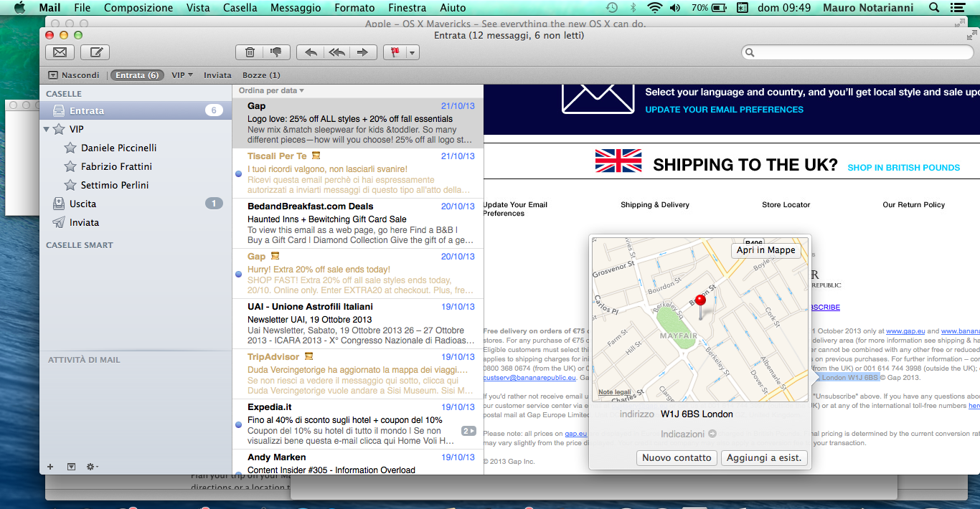Image resolution: width=980 pixels, height=509 pixels.
Task: Click Time Machine icon in menu bar
Action: click(x=611, y=8)
